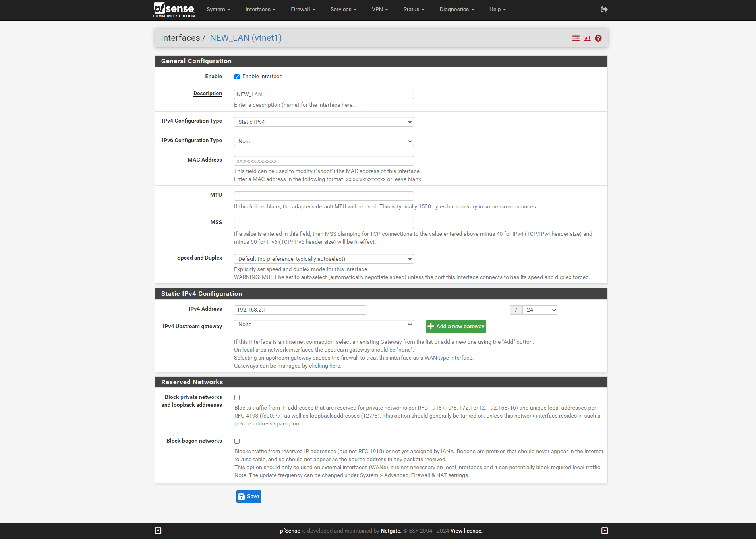Click the MAC Address input field
756x539 pixels.
[x=323, y=161]
